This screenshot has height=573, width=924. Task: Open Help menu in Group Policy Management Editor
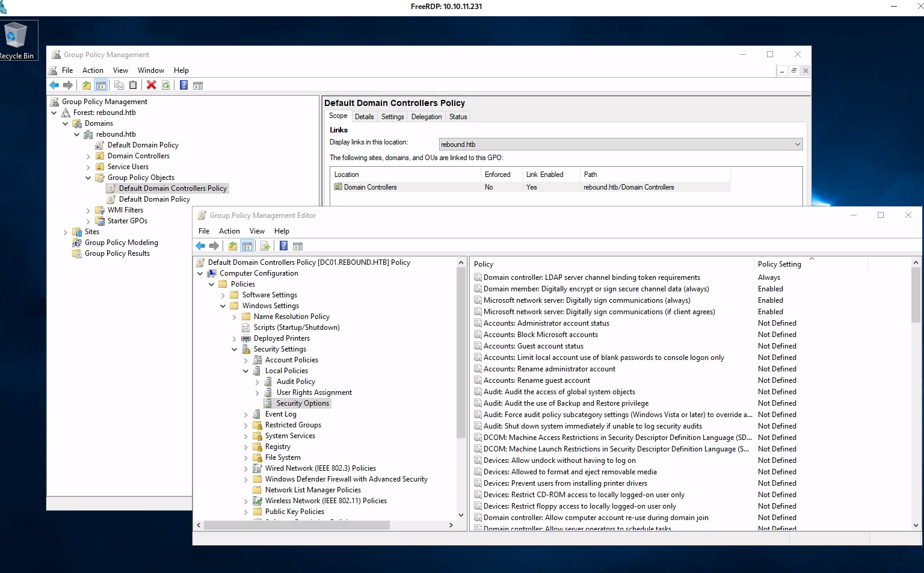click(282, 231)
